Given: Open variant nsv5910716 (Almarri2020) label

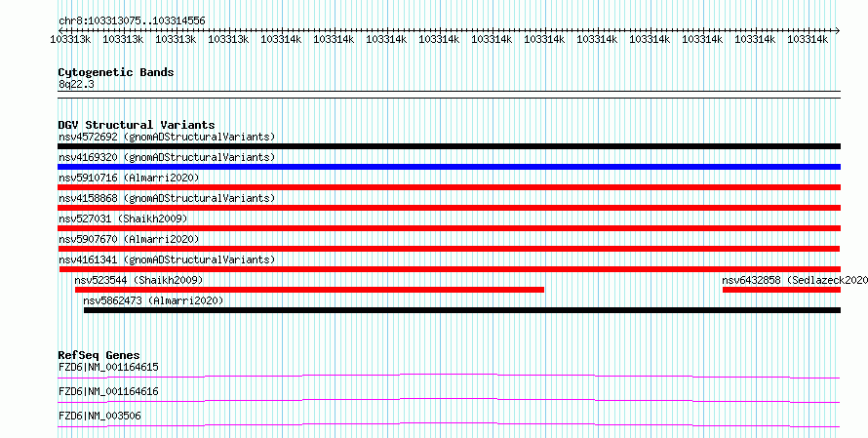Looking at the screenshot, I should pos(129,178).
